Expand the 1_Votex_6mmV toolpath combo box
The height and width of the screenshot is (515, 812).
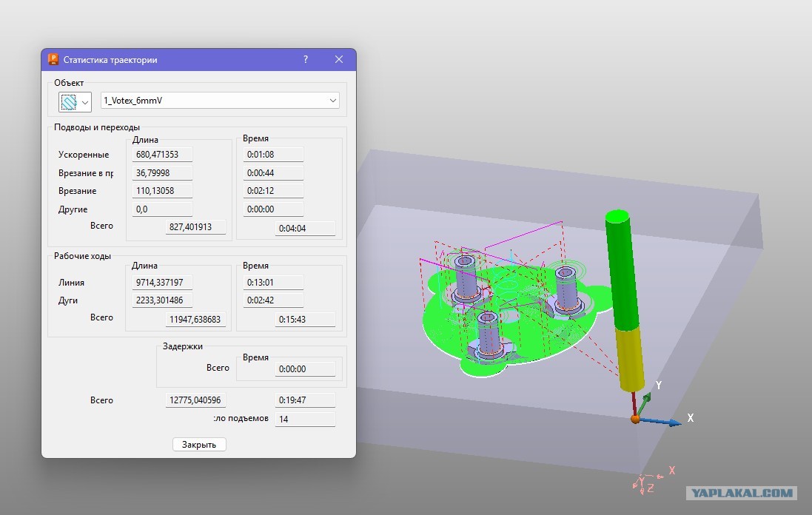coord(220,101)
